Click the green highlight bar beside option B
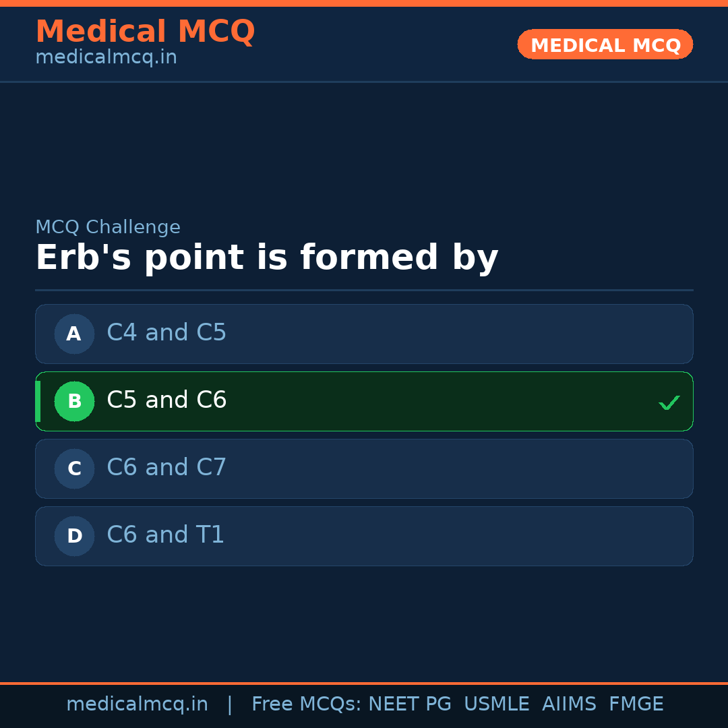The image size is (728, 728). pos(38,401)
